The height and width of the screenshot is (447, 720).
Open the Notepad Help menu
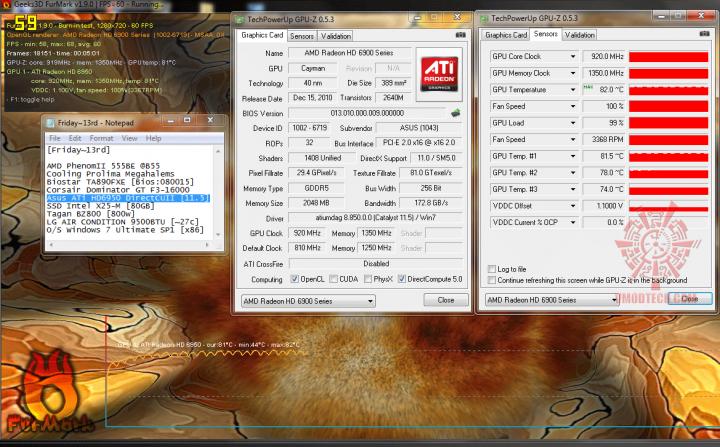coord(153,138)
